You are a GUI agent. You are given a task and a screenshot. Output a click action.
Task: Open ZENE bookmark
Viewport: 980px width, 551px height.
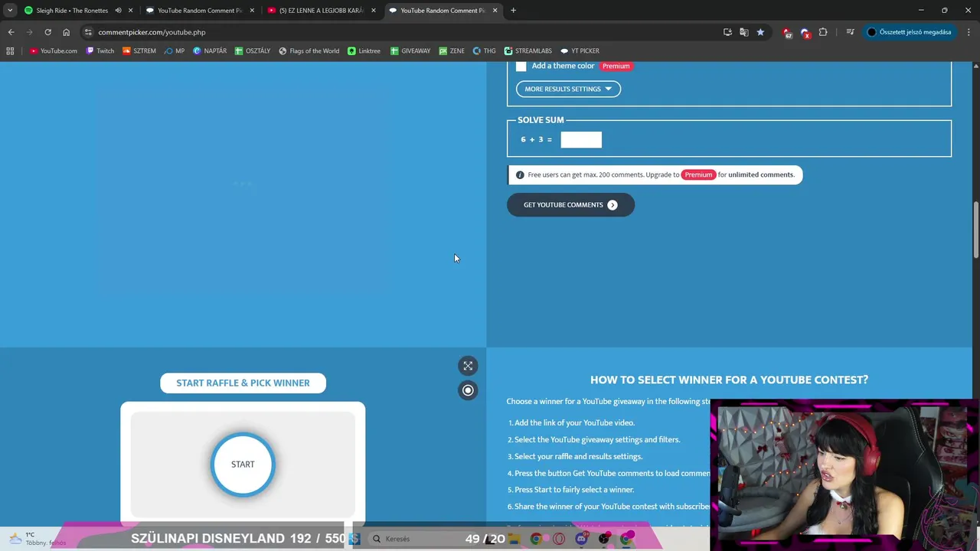(x=452, y=51)
